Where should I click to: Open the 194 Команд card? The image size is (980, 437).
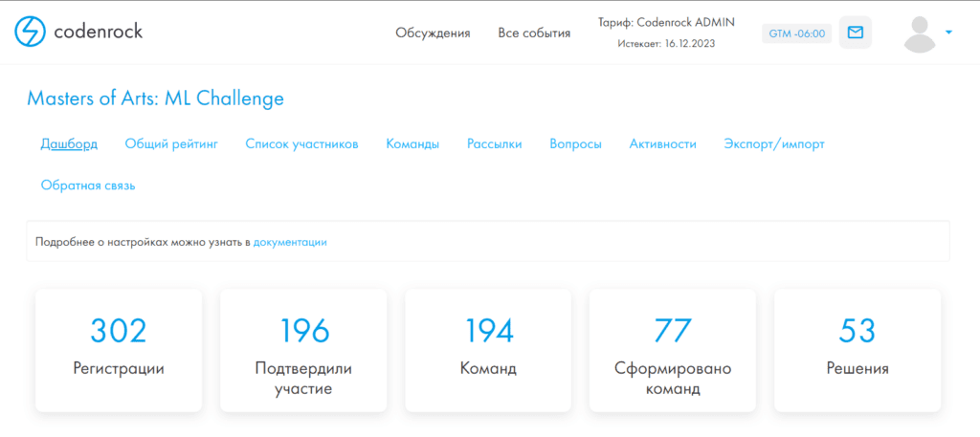click(488, 350)
